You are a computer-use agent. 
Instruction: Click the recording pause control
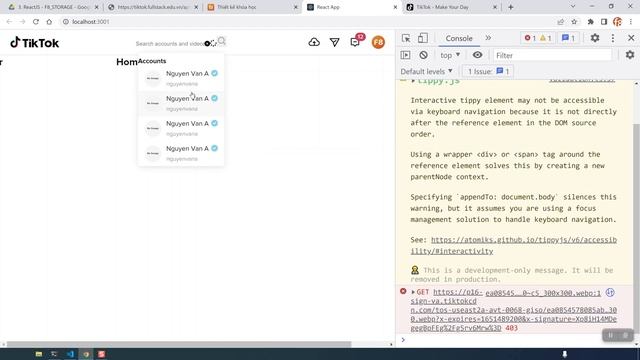(x=611, y=335)
